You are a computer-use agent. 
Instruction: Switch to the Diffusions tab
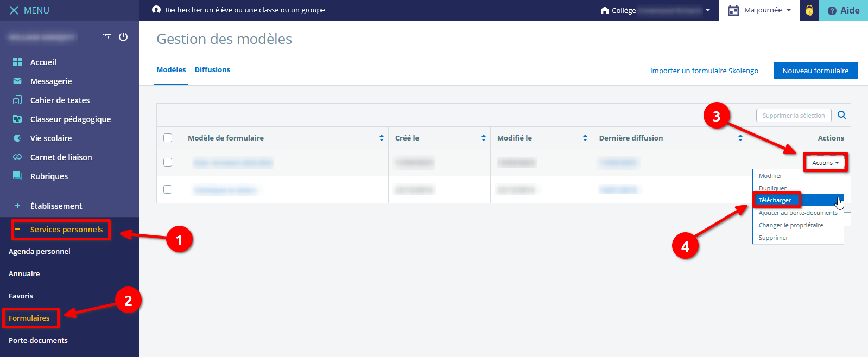212,70
